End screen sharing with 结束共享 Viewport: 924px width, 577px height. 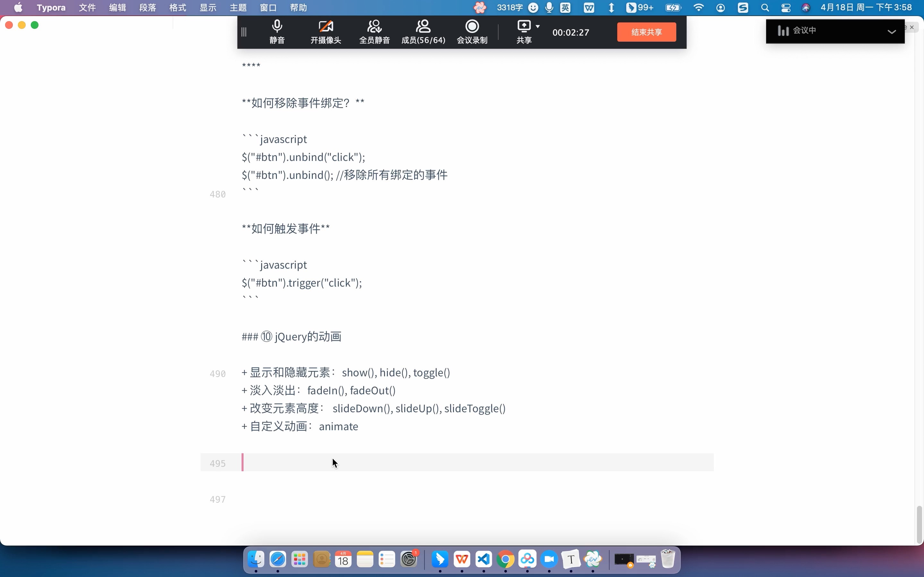646,32
